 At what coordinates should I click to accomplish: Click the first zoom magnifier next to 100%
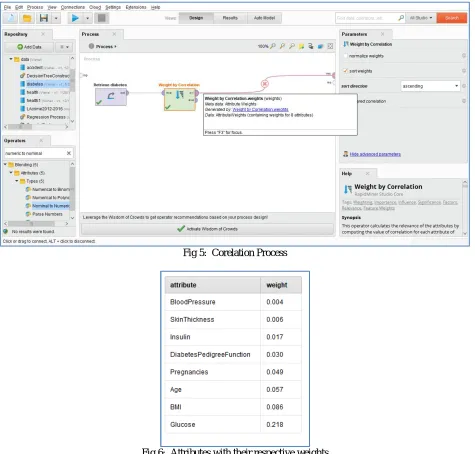point(273,46)
